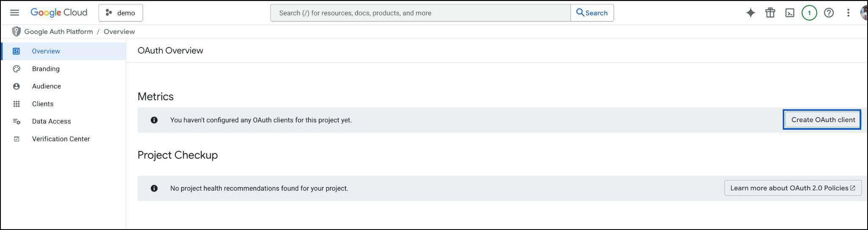The width and height of the screenshot is (868, 230).
Task: Open the three-dot settings menu
Action: point(848,13)
